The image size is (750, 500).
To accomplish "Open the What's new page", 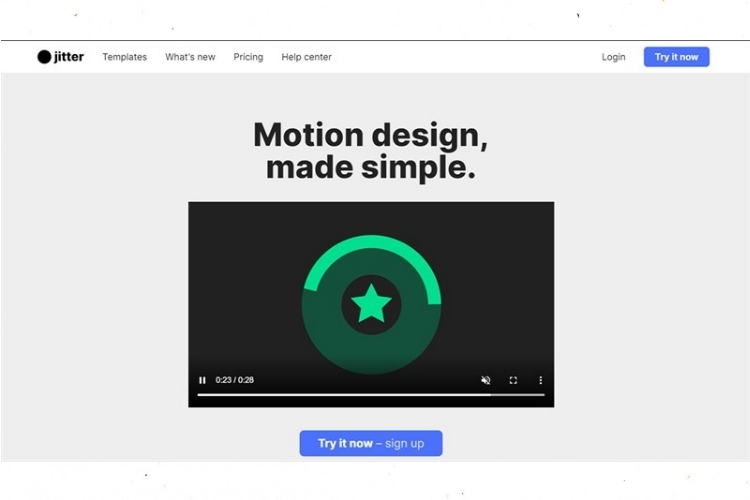I will pos(190,57).
